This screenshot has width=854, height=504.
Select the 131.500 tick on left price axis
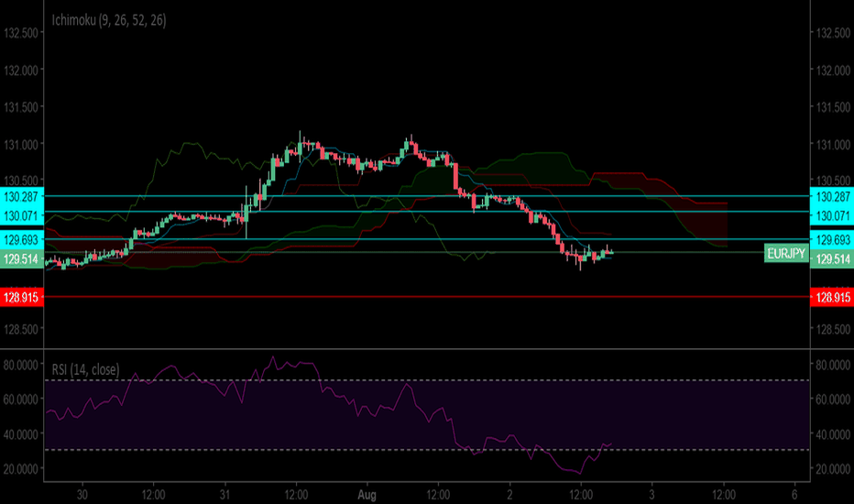[x=21, y=107]
